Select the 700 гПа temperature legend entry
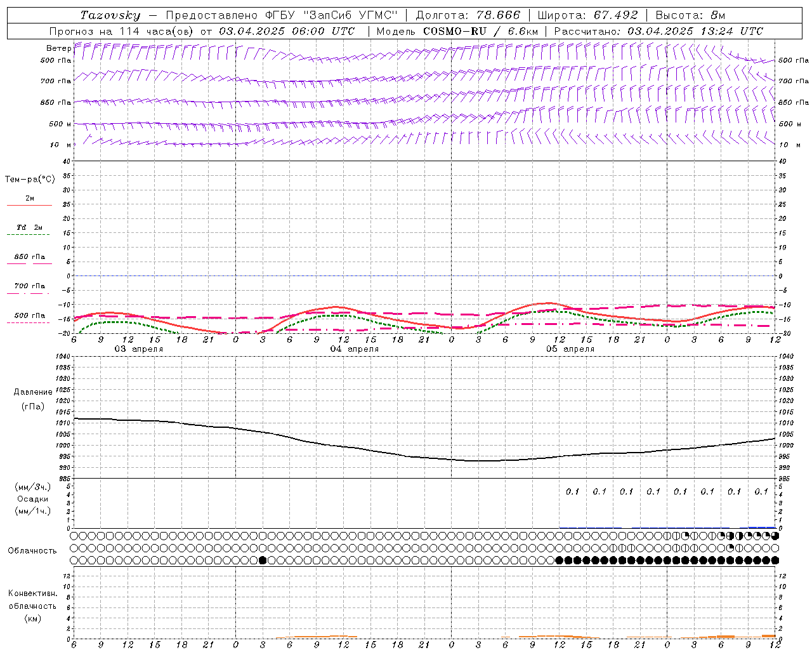812x650 pixels. click(29, 286)
